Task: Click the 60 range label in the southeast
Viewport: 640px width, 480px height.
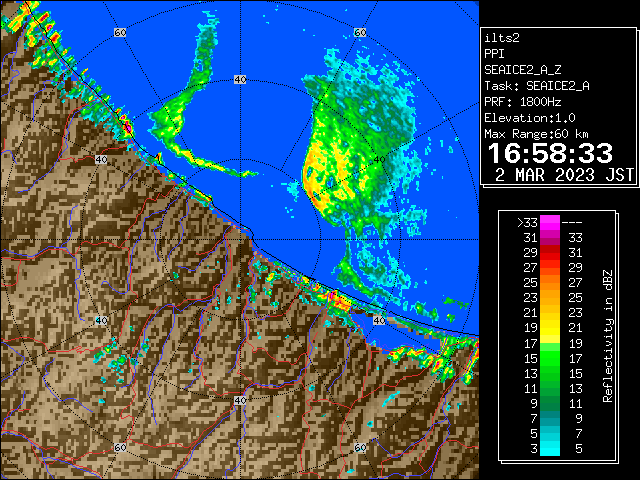Action: [360, 447]
